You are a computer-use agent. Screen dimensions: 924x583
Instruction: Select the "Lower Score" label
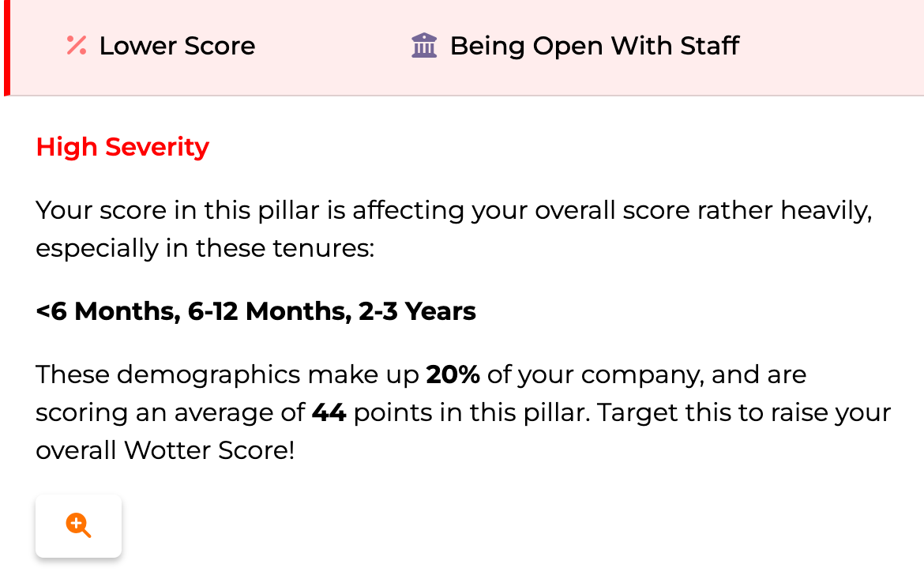point(177,46)
